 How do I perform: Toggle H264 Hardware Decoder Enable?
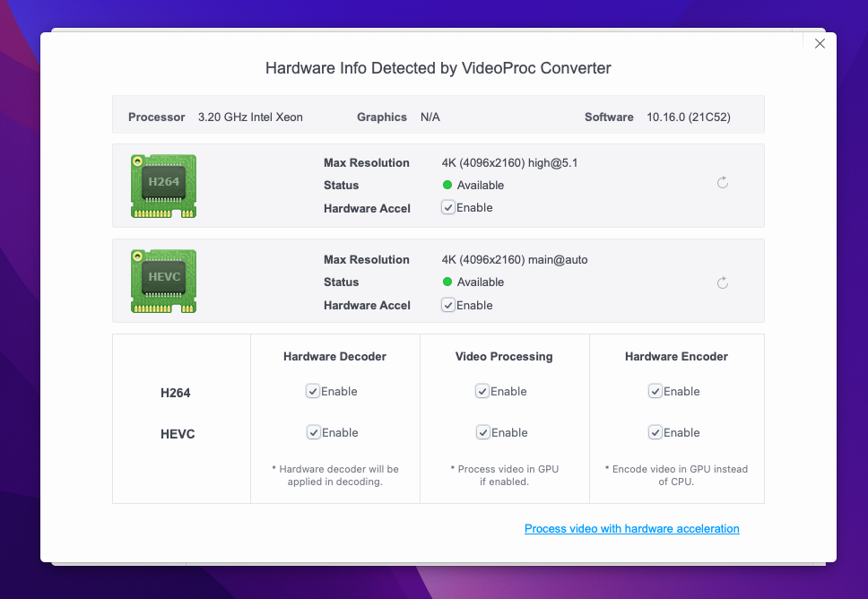(313, 391)
